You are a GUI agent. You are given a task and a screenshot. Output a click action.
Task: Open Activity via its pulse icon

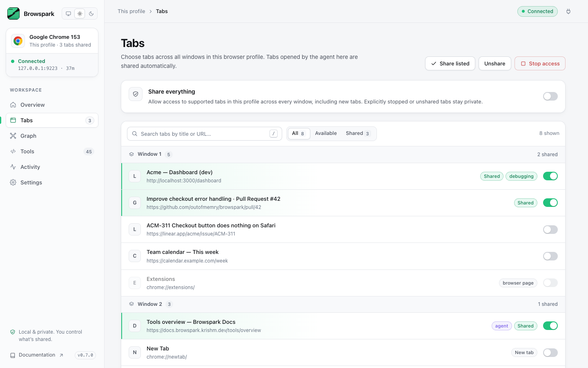(x=13, y=167)
